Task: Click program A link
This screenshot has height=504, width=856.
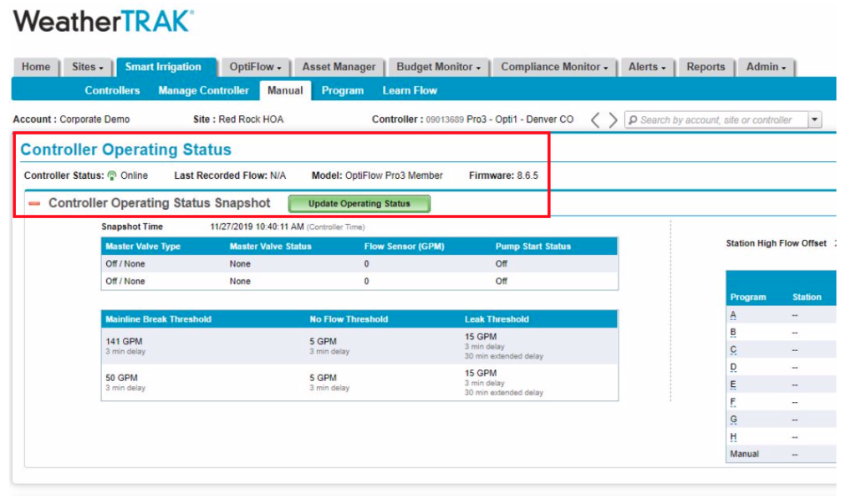Action: tap(733, 315)
